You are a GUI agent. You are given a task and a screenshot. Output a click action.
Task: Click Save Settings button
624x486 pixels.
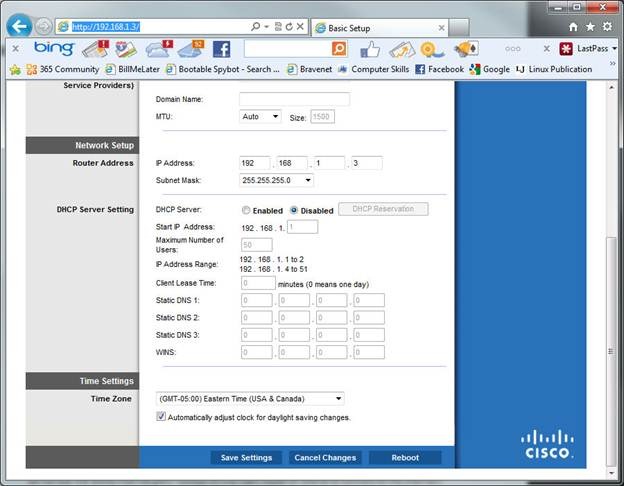coord(246,458)
